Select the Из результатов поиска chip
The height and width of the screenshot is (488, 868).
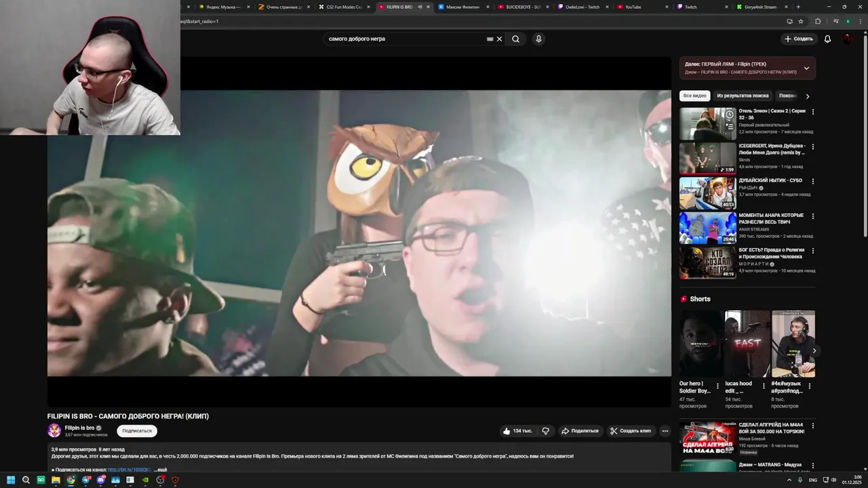pyautogui.click(x=743, y=96)
